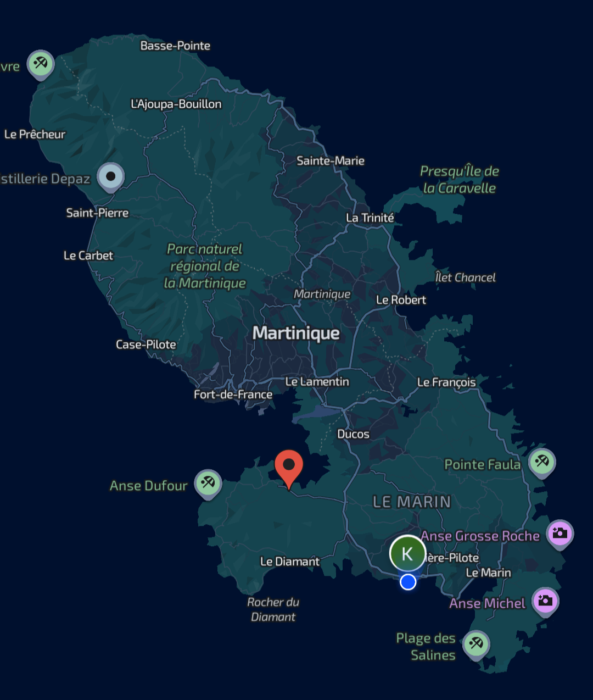Tap the Sainte-Marie town label
The height and width of the screenshot is (700, 593).
point(330,161)
